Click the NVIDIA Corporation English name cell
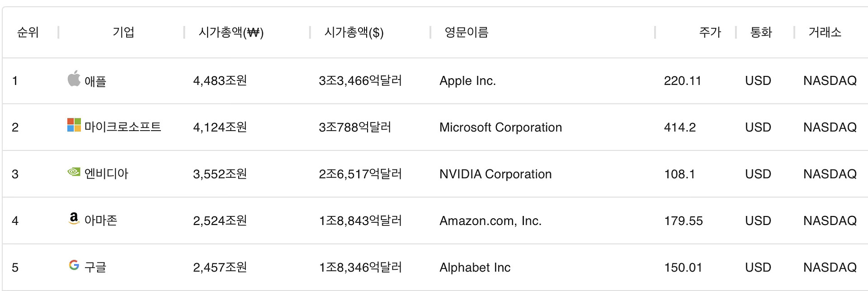 point(495,174)
